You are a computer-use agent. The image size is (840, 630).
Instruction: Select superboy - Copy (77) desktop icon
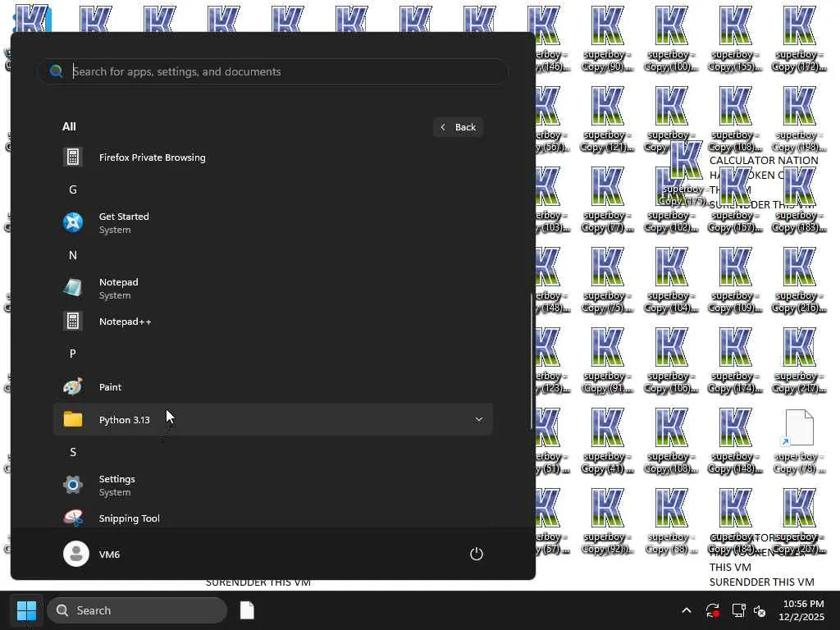point(608,199)
